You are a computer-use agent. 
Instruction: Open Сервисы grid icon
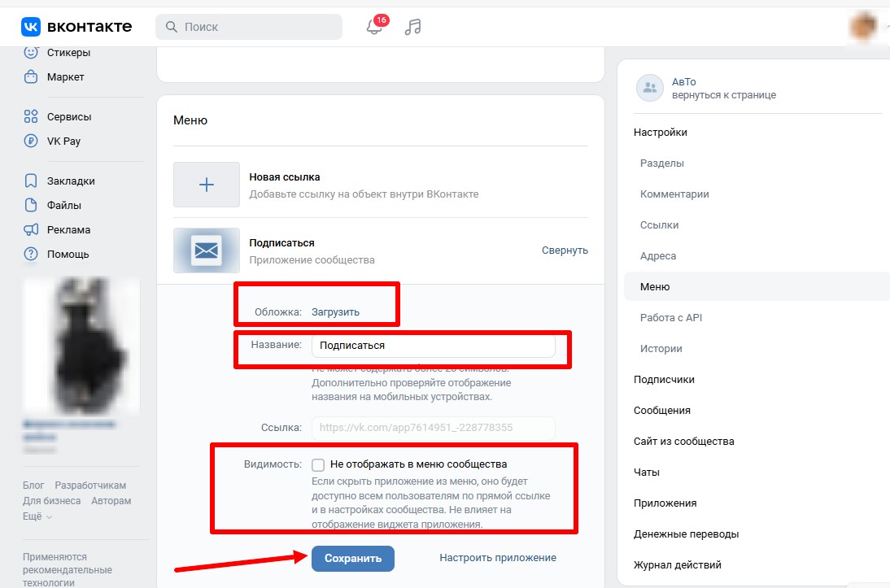pos(31,116)
